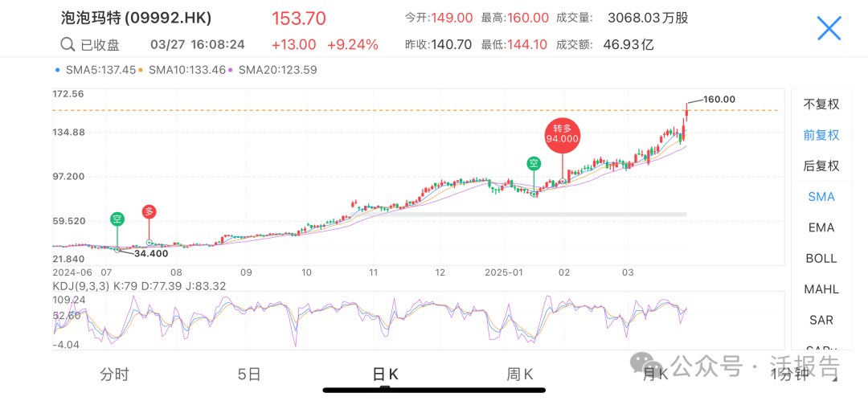Choose the BOLL indicator
868x401 pixels.
click(x=821, y=258)
